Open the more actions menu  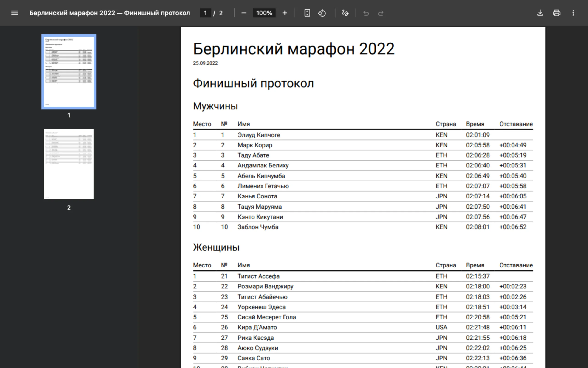point(573,13)
